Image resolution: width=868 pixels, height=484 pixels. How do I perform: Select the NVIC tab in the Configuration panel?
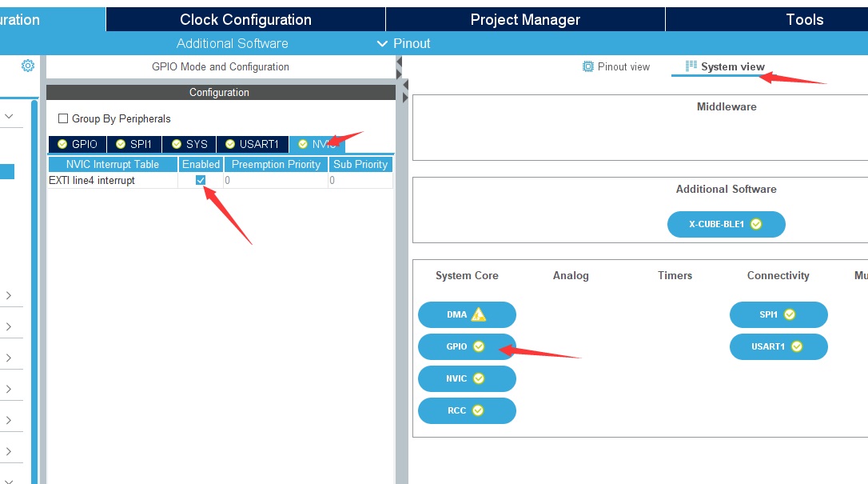coord(317,144)
